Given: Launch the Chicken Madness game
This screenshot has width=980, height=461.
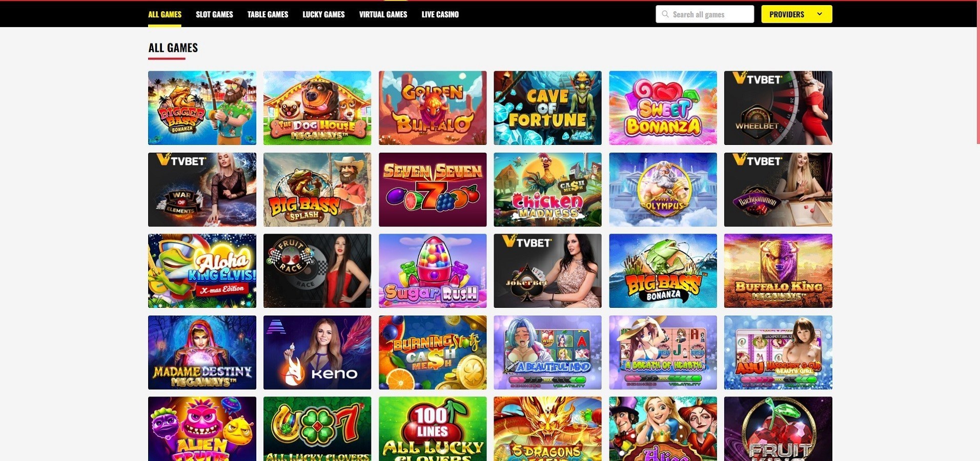Looking at the screenshot, I should click(547, 190).
